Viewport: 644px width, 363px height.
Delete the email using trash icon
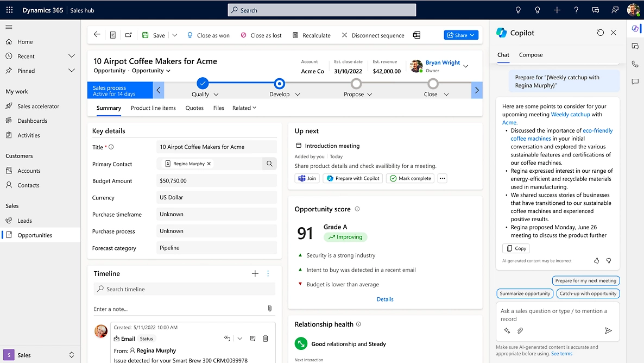[266, 339]
